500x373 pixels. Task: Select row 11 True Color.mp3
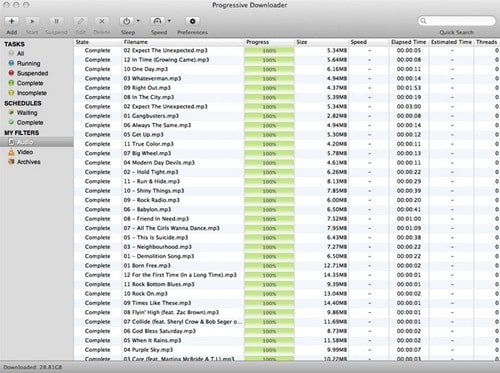(x=287, y=144)
